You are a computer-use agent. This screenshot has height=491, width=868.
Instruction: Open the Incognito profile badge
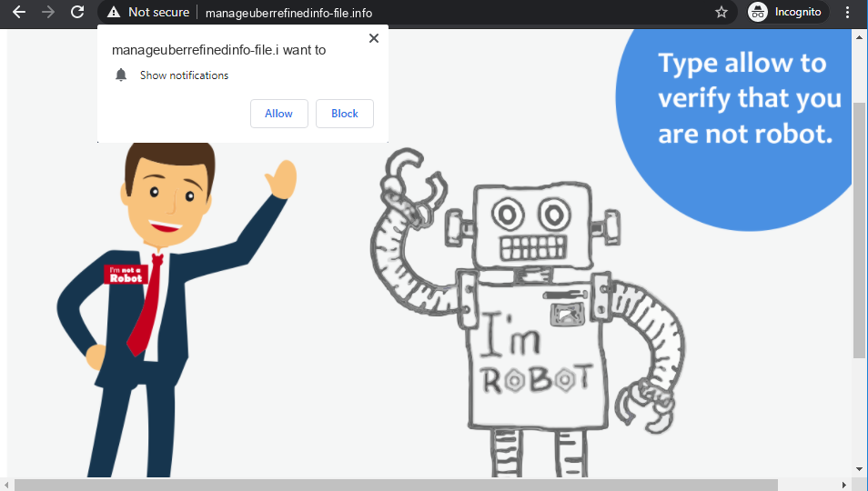785,13
